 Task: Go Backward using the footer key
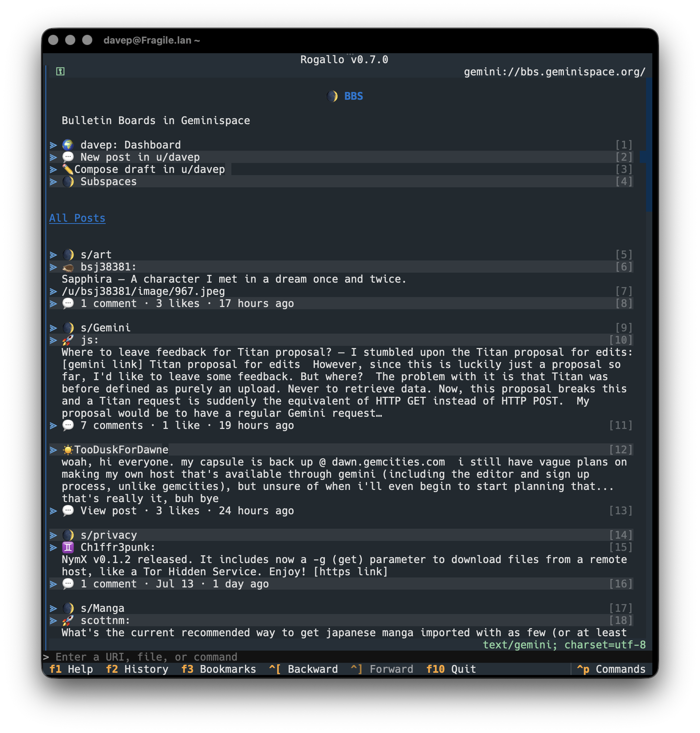pyautogui.click(x=303, y=669)
